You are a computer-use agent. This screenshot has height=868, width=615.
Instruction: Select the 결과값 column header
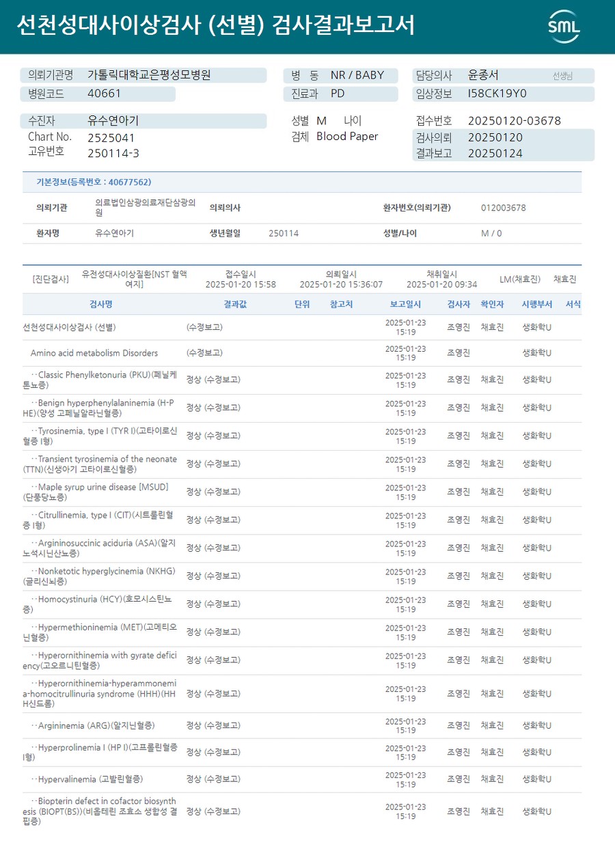[x=235, y=304]
